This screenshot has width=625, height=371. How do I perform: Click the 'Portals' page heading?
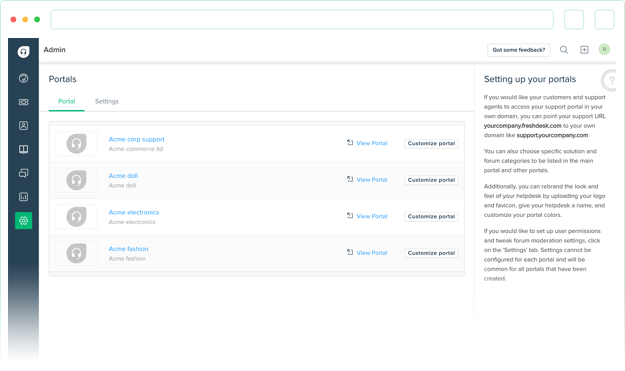63,79
